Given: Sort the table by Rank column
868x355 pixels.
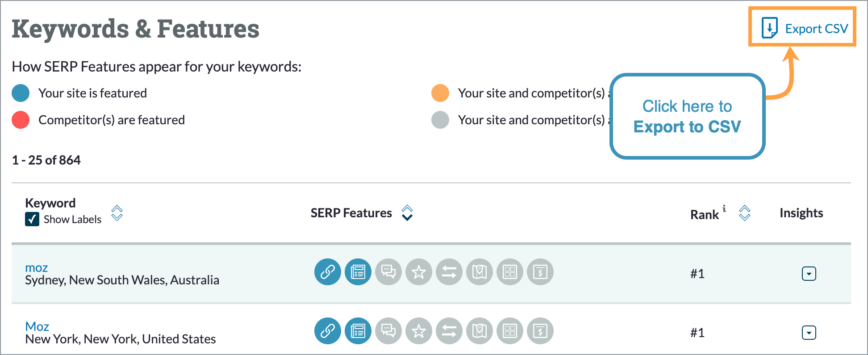Looking at the screenshot, I should [x=744, y=213].
